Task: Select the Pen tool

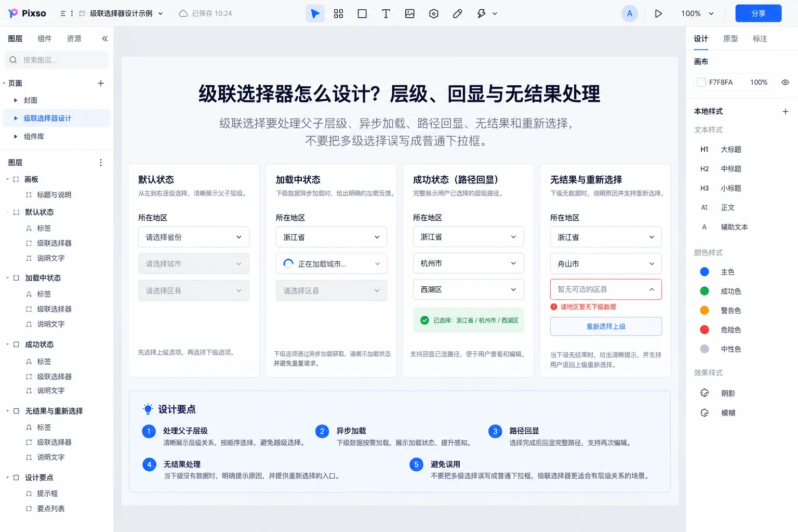Action: (458, 14)
